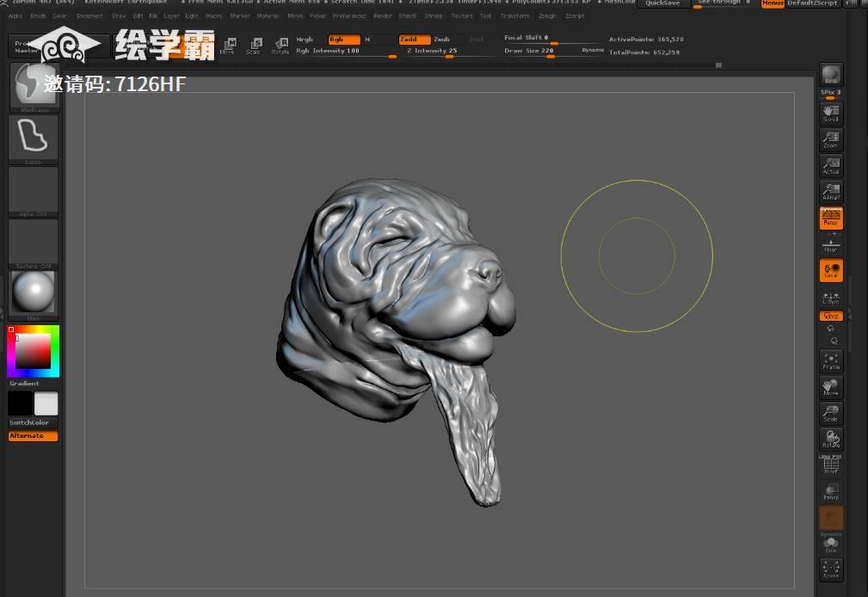The height and width of the screenshot is (597, 868).
Task: Toggle Rgb mode
Action: tap(344, 40)
